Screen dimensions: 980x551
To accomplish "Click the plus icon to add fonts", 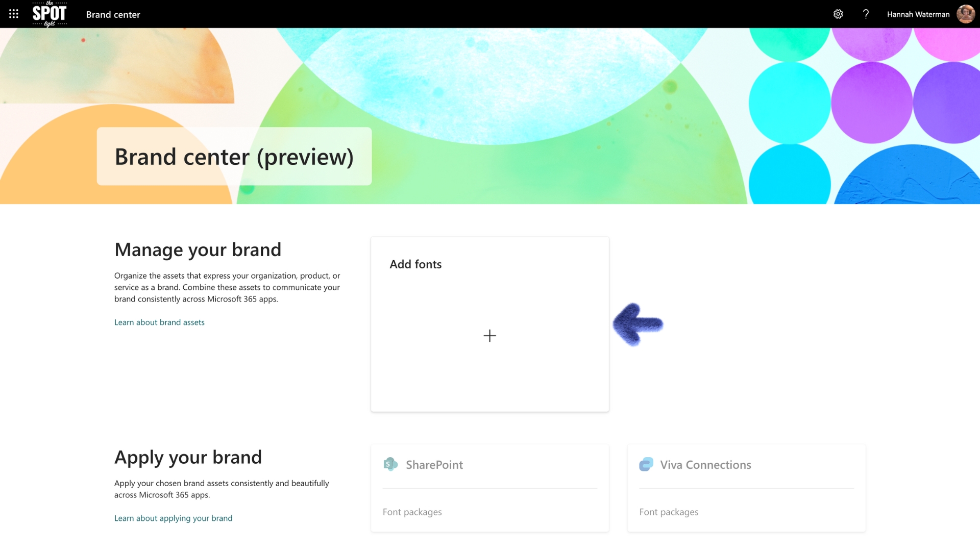I will click(489, 335).
